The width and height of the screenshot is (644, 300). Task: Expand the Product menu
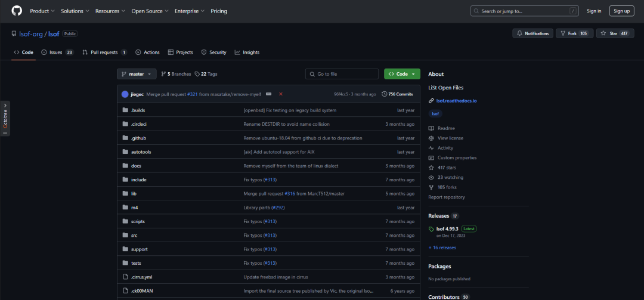pyautogui.click(x=42, y=11)
